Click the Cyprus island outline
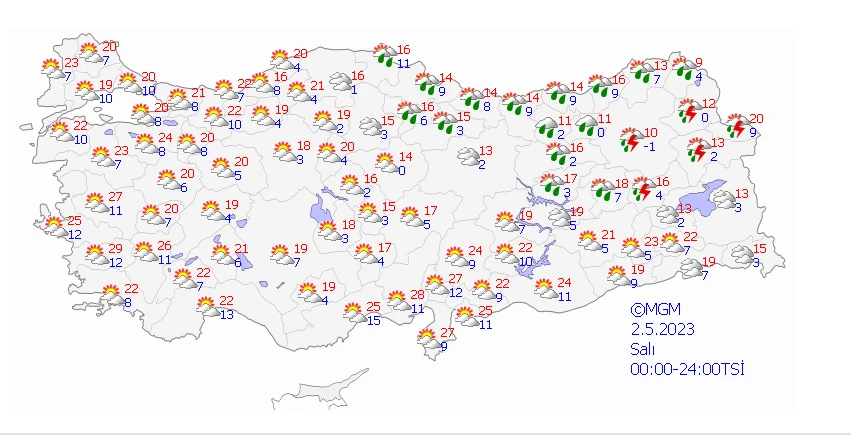Viewport: 851px width, 435px height. 320,389
